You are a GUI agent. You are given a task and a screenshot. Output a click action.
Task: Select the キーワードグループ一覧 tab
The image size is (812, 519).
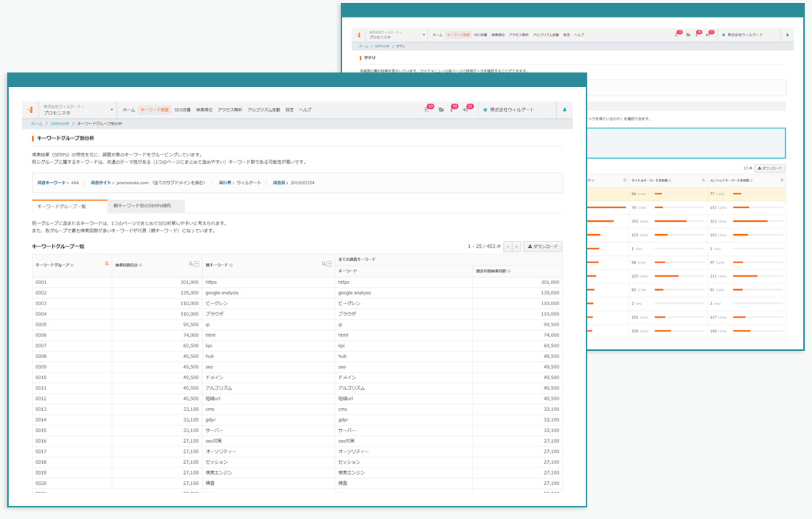(70, 206)
